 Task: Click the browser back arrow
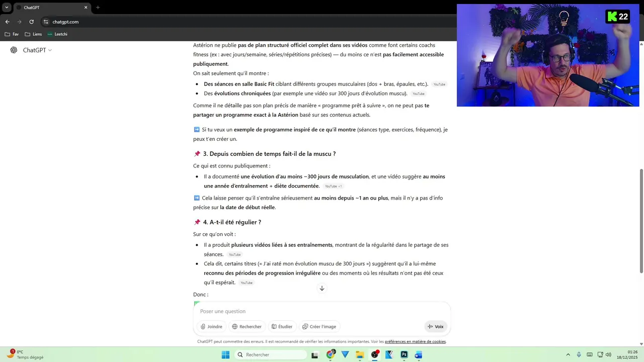[7, 22]
